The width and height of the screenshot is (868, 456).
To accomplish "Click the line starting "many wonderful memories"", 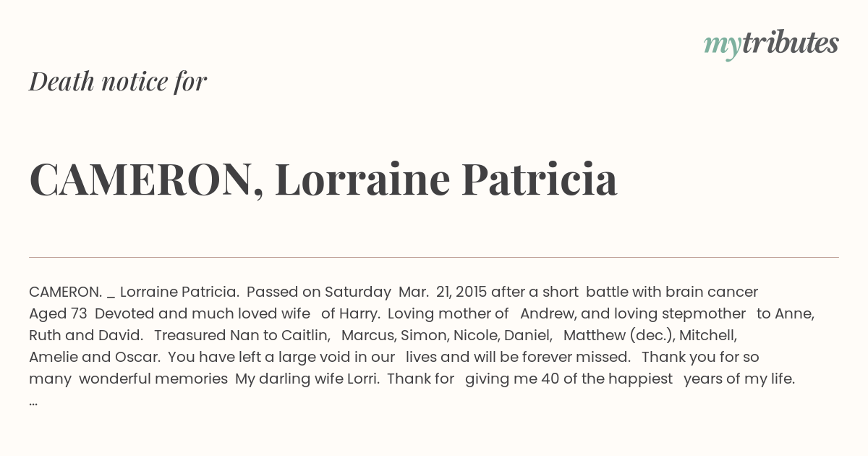I will tap(412, 379).
